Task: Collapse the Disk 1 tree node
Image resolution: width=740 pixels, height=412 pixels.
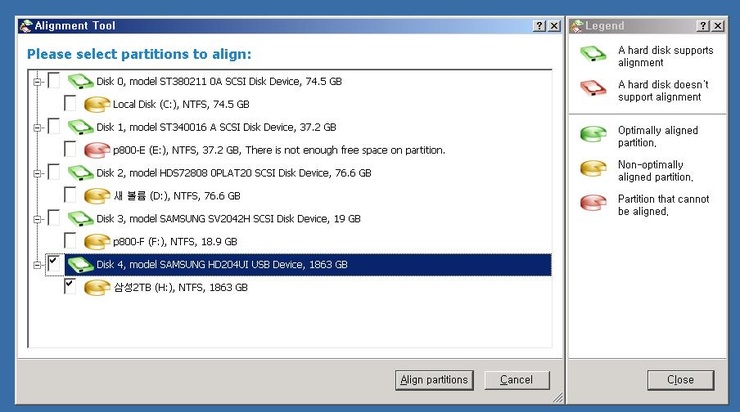Action: [x=37, y=127]
